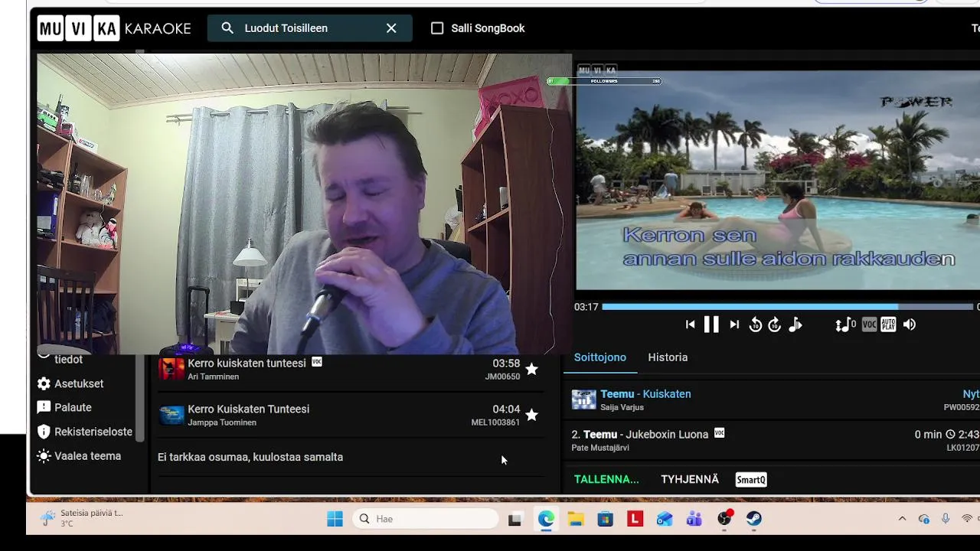The height and width of the screenshot is (551, 980).
Task: Toggle the VOC vocals button in player
Action: 869,324
